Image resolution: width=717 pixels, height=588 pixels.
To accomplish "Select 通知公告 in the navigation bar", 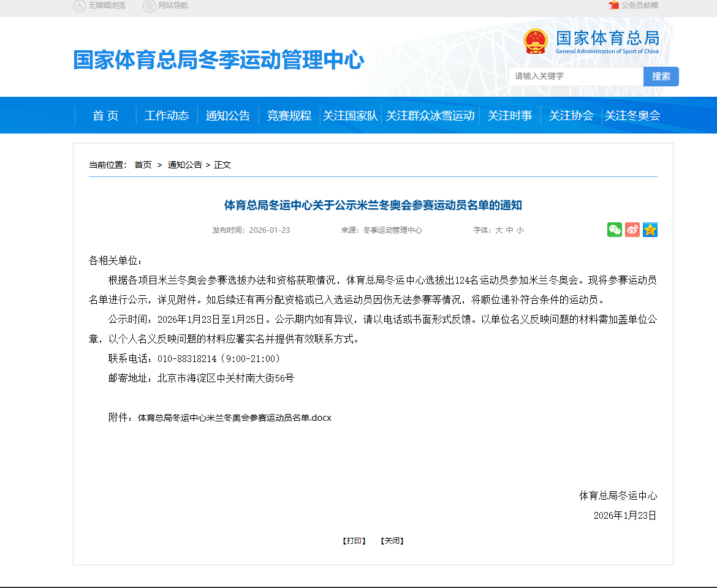I will pyautogui.click(x=228, y=115).
